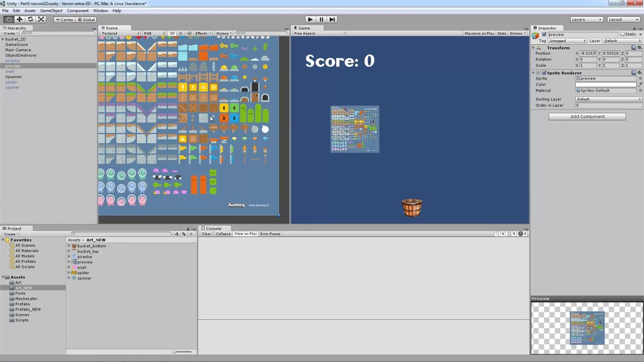The image size is (644, 362).
Task: Open the File menu
Action: 5,11
